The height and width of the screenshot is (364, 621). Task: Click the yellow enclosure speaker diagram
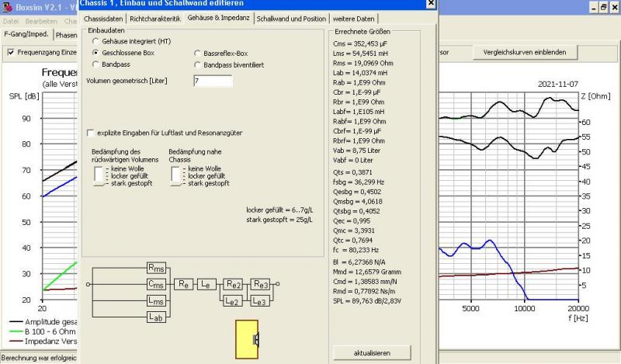tap(247, 340)
